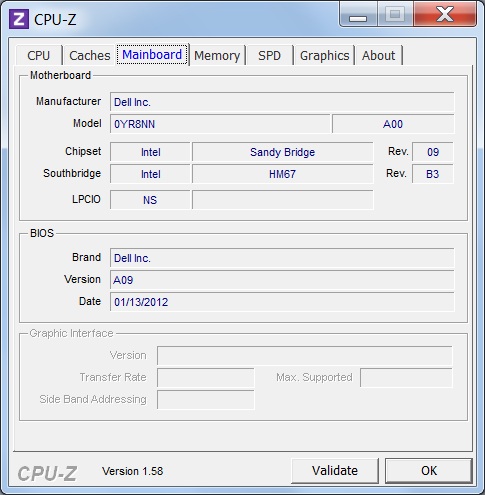Click the Manufacturer field showing Dell Inc.
485x495 pixels.
tap(282, 102)
